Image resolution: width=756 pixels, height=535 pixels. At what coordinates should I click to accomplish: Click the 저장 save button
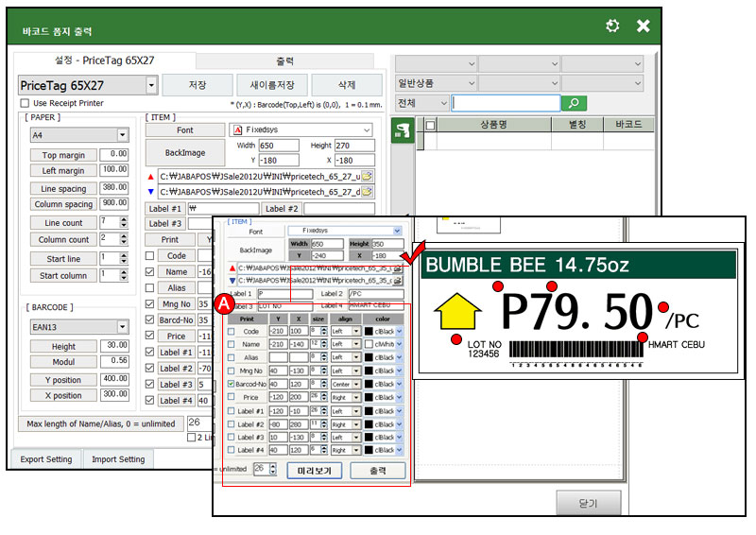pos(198,85)
